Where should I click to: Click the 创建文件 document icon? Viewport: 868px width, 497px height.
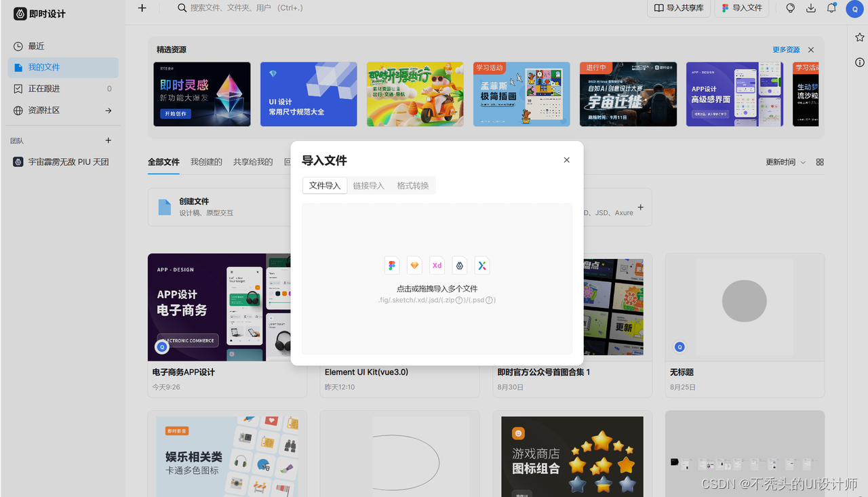165,207
